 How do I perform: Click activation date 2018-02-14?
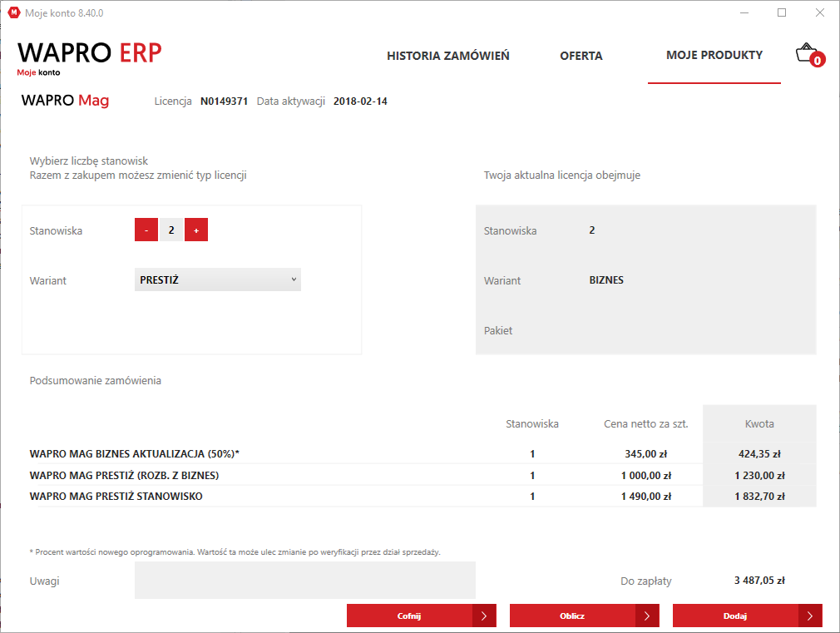coord(360,101)
